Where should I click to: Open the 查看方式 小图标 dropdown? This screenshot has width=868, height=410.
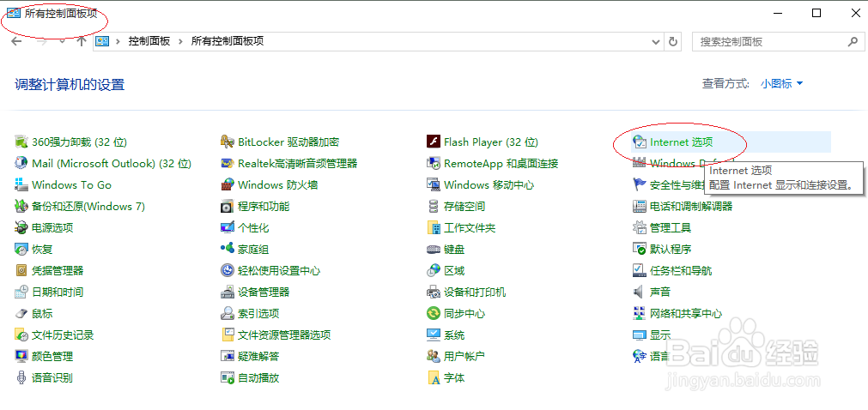click(781, 83)
